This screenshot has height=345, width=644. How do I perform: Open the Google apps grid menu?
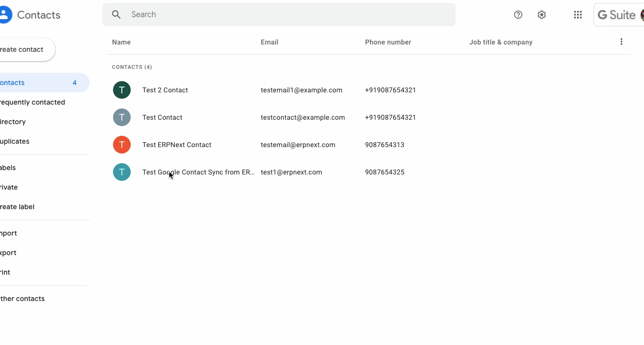pyautogui.click(x=578, y=15)
